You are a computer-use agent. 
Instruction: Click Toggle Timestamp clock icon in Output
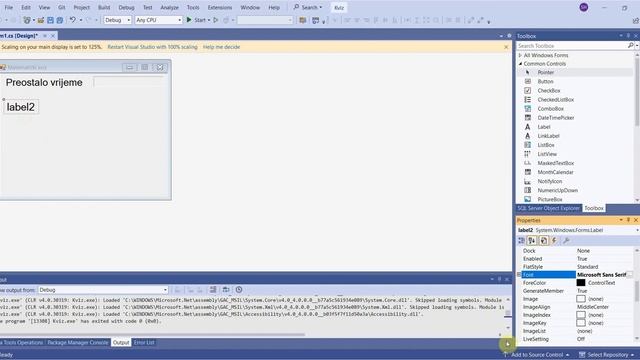pyautogui.click(x=239, y=289)
